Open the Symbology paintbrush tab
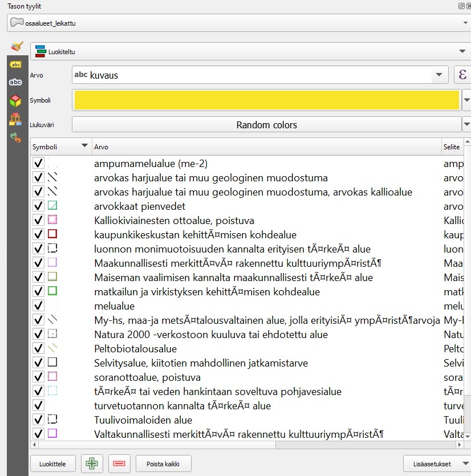This screenshot has width=471, height=476. click(17, 47)
